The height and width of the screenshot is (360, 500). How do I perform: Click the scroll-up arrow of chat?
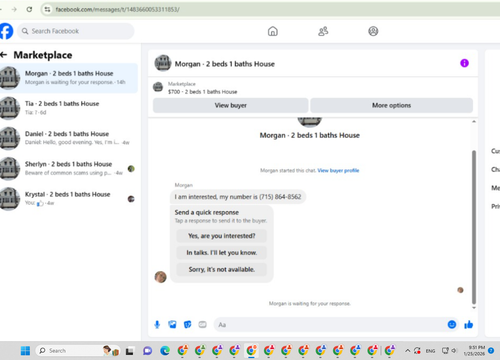(x=474, y=122)
